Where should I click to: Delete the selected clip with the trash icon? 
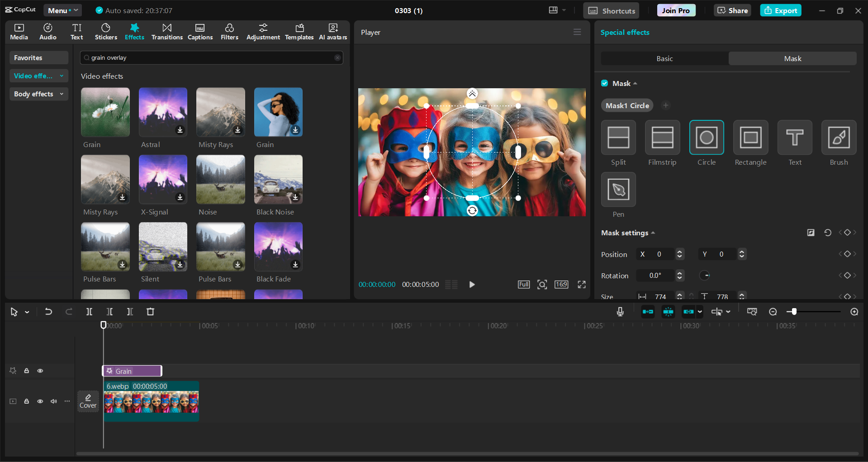151,312
